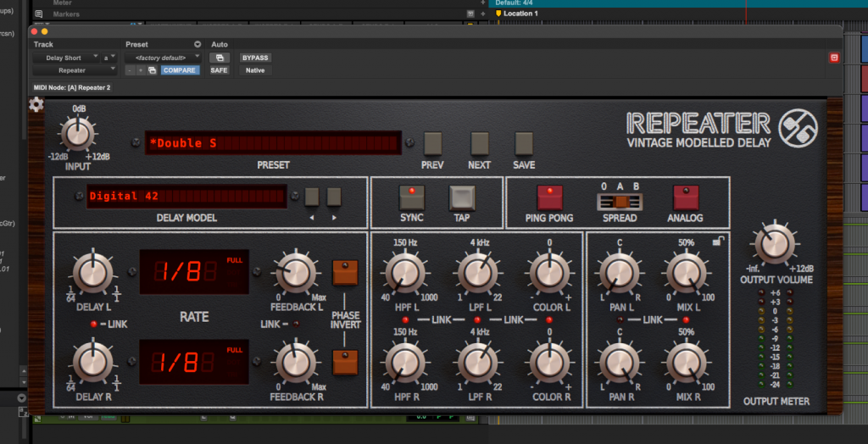The height and width of the screenshot is (444, 868).
Task: Toggle the parameter lock icon in mix section
Action: click(718, 241)
